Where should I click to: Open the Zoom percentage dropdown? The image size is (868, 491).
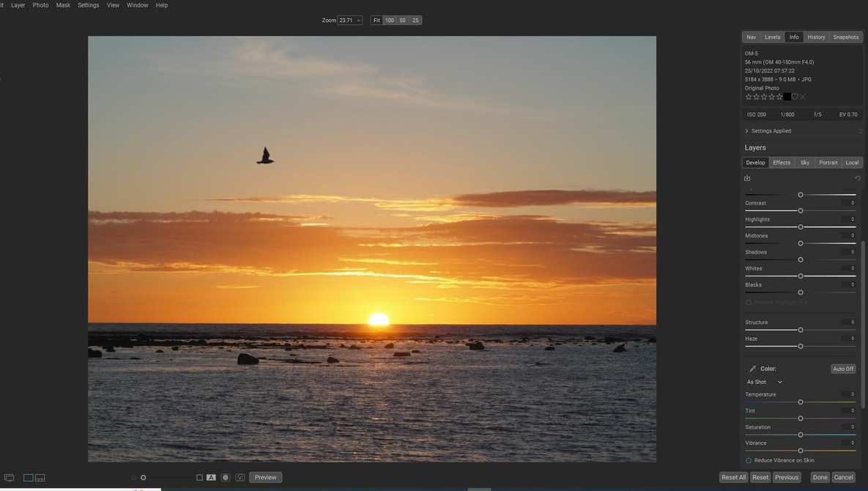coord(349,21)
